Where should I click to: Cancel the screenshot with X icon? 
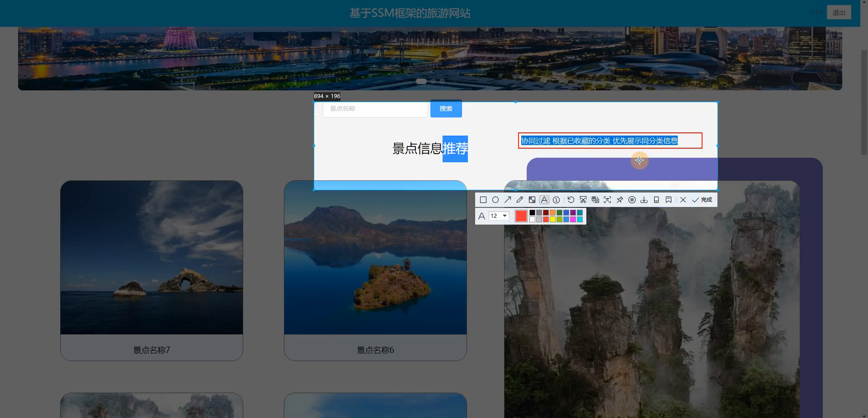click(683, 200)
